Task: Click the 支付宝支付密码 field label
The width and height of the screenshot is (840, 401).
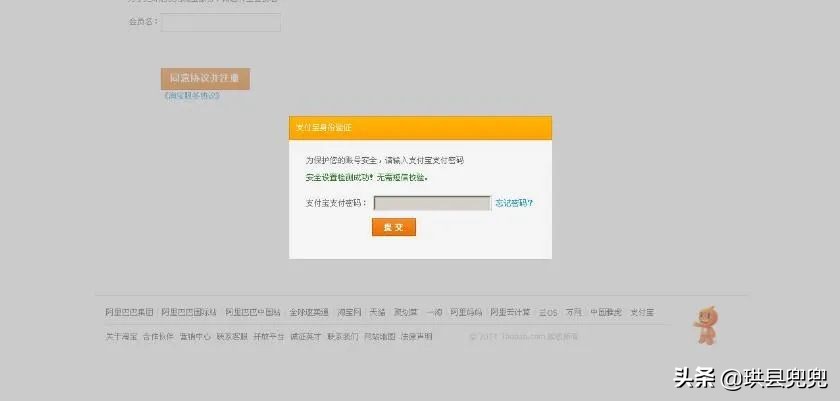Action: click(x=336, y=203)
